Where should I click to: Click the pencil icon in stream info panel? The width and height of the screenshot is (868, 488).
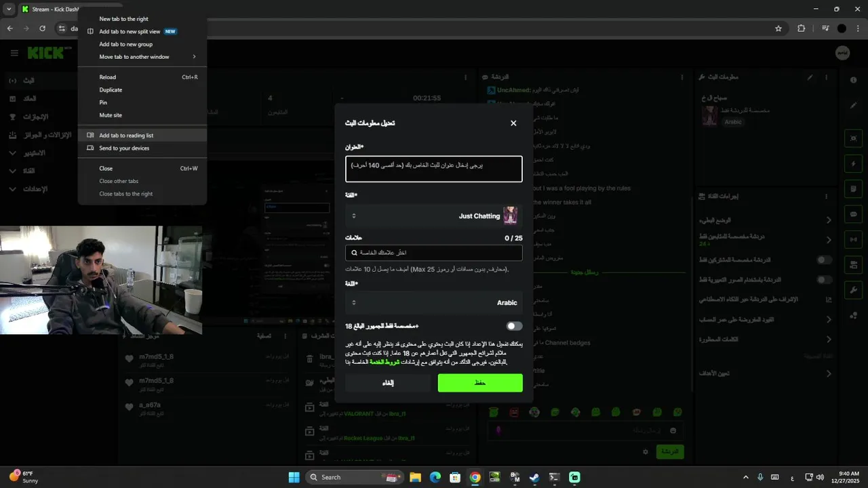810,77
